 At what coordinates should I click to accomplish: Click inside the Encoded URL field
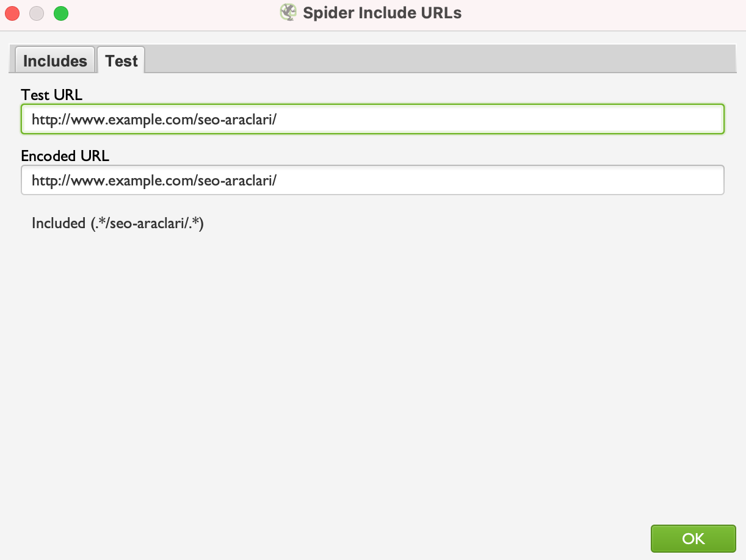pos(372,181)
